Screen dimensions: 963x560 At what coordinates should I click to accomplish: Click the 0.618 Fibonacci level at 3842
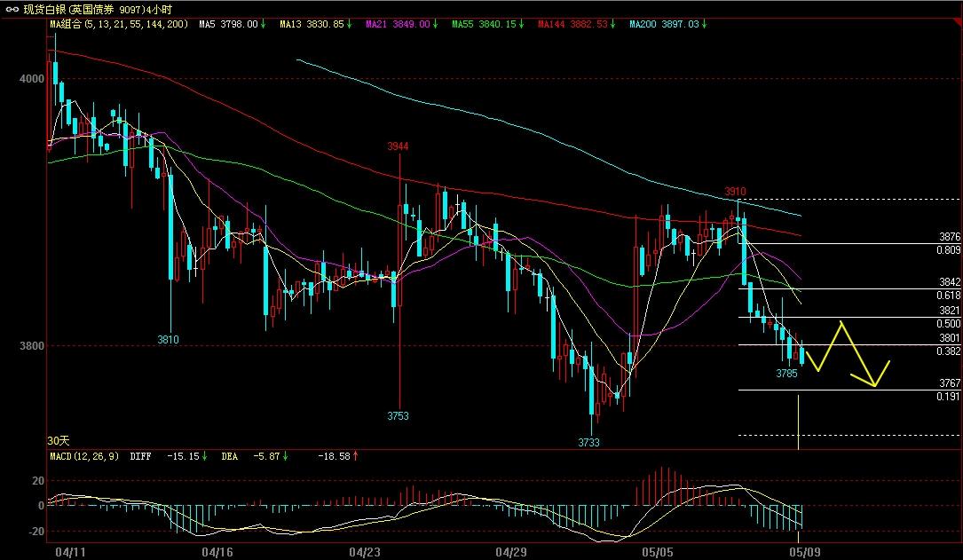click(950, 295)
